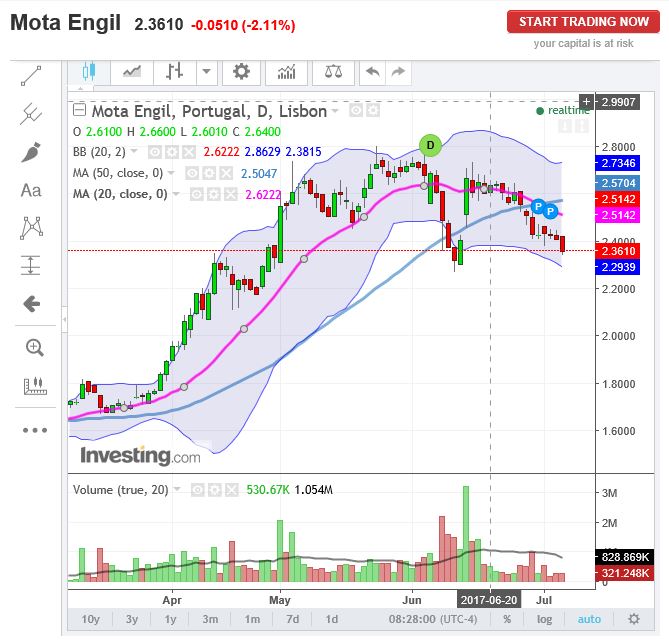Select the ruler measure tool
The width and height of the screenshot is (669, 643).
click(35, 386)
